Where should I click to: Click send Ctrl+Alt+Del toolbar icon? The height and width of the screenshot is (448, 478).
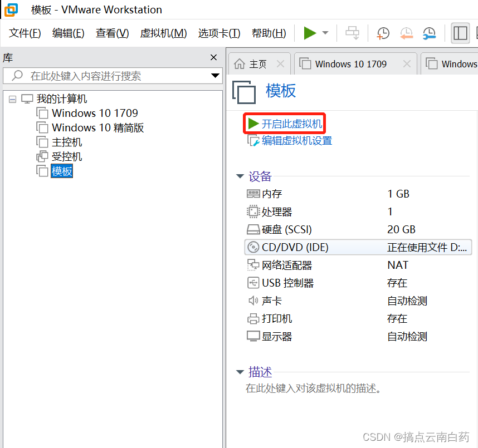coord(352,33)
